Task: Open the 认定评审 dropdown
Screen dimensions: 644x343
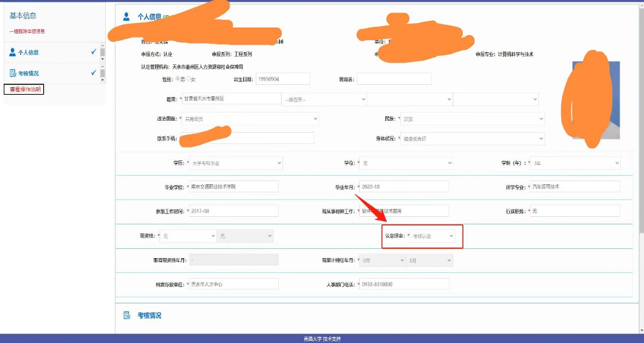Action: (x=432, y=236)
